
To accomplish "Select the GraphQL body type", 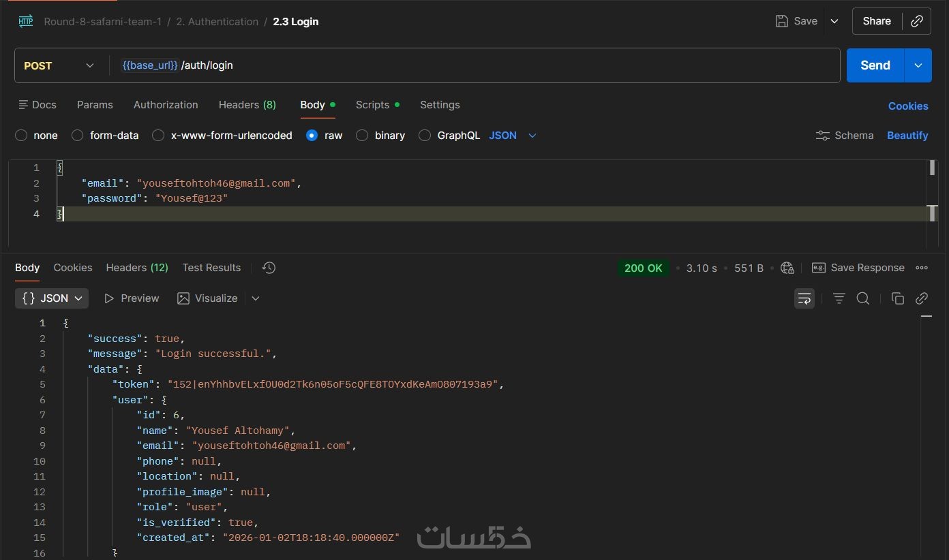I will pyautogui.click(x=425, y=136).
